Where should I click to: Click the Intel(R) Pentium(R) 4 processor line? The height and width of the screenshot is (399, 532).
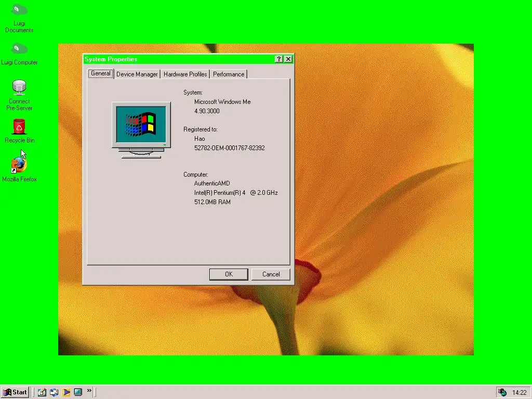point(236,193)
